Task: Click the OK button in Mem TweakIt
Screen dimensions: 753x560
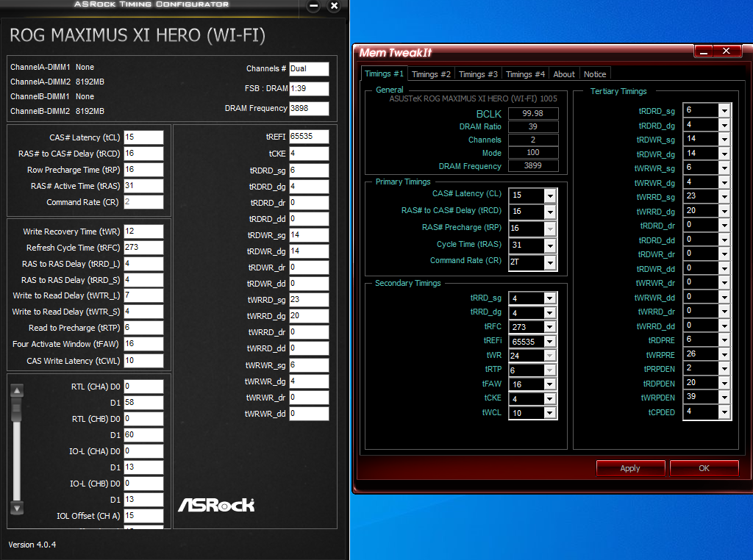Action: click(x=704, y=468)
